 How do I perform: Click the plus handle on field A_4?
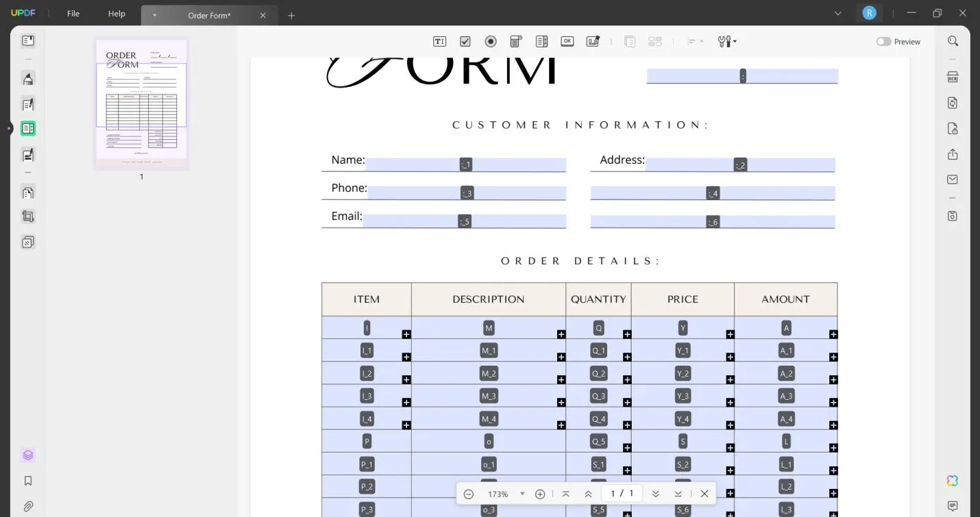coord(833,425)
